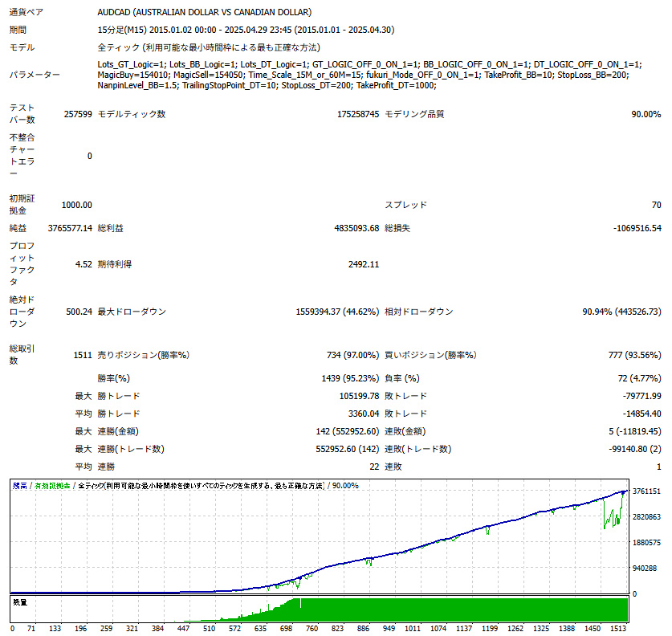Viewport: 672px width, 636px height.
Task: Click sell positions value 734 (97.00%)
Action: pos(352,355)
